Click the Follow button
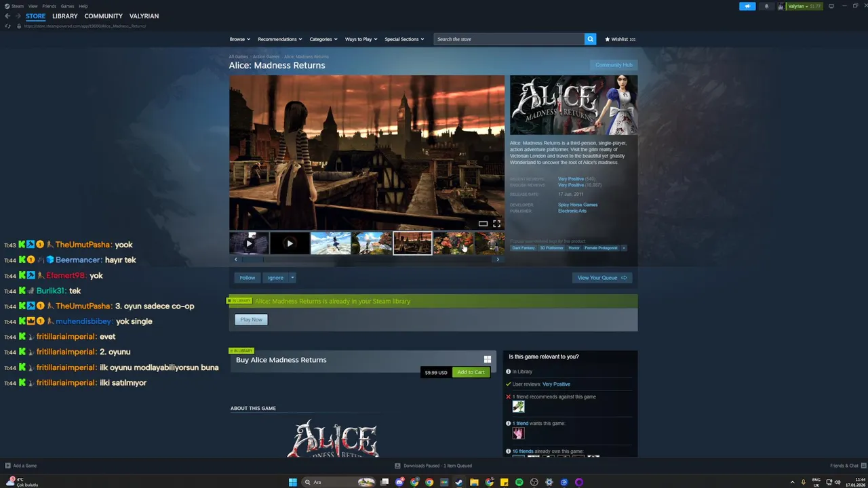868x488 pixels. pyautogui.click(x=248, y=277)
